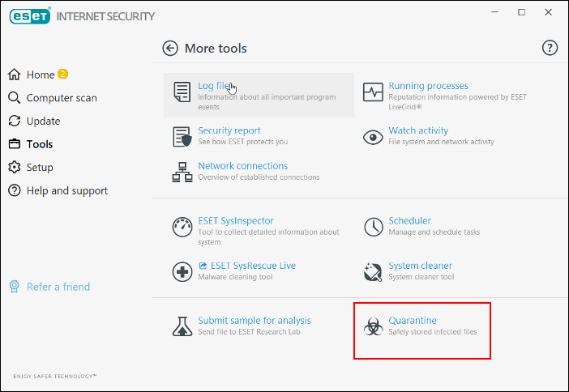
Task: Open Running processes link
Action: coord(428,86)
